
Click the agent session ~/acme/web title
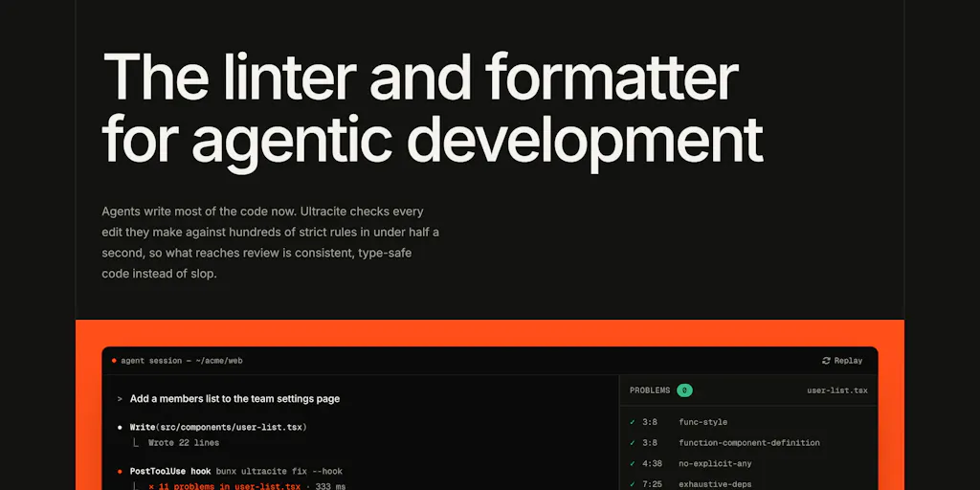coord(181,361)
